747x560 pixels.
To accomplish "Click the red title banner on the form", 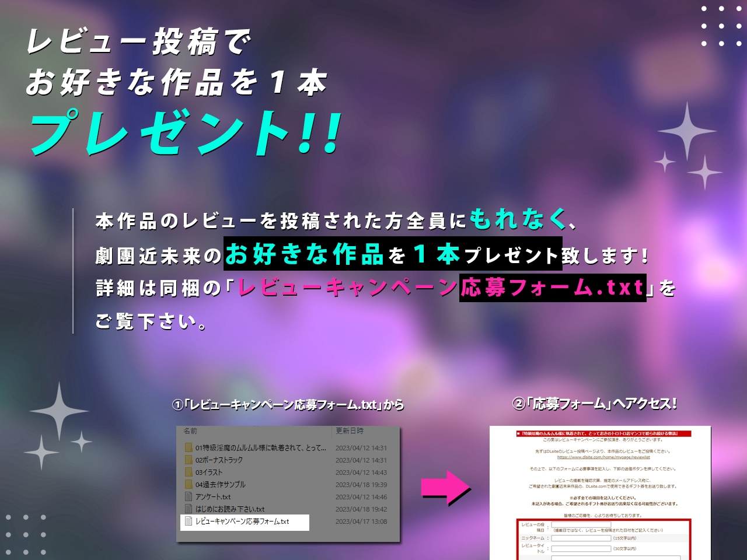I will point(603,433).
